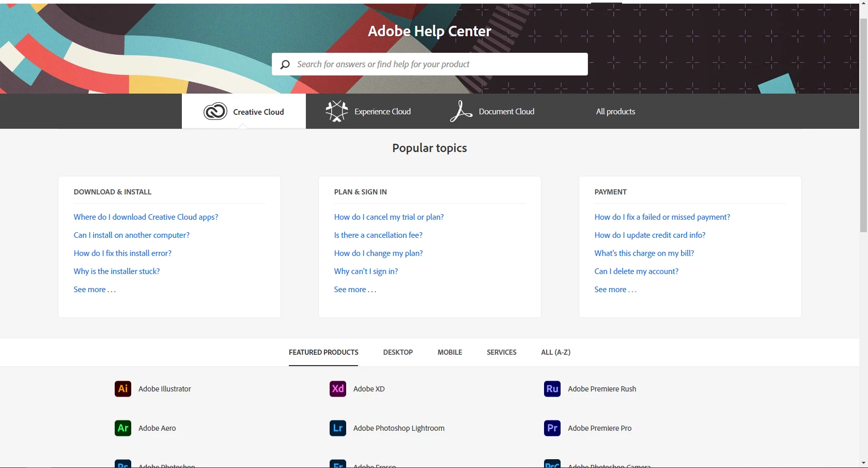Switch to the Creative Cloud tab
The width and height of the screenshot is (868, 468).
244,111
